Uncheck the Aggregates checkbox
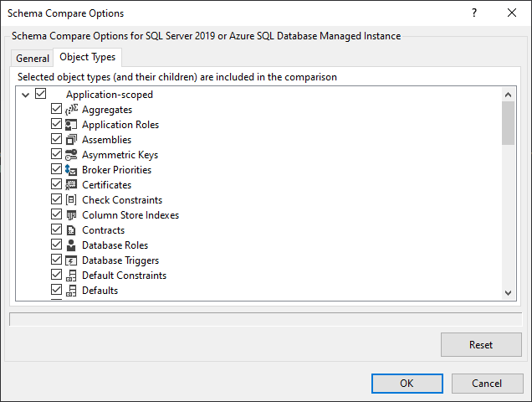Screen dimensions: 532x402 pyautogui.click(x=56, y=109)
